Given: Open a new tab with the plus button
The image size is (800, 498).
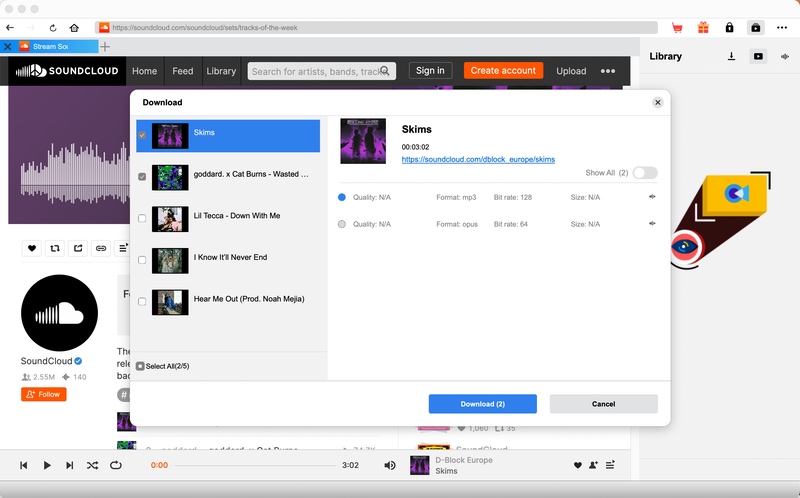Looking at the screenshot, I should pos(105,46).
